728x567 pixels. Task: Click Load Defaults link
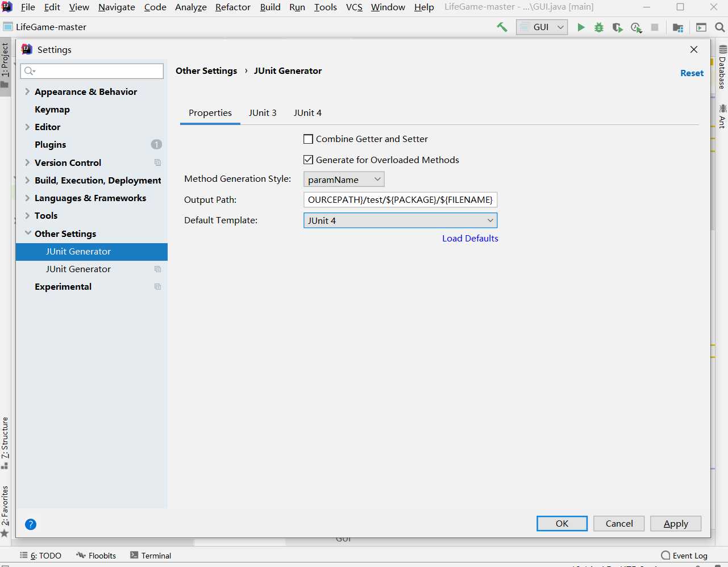point(470,238)
